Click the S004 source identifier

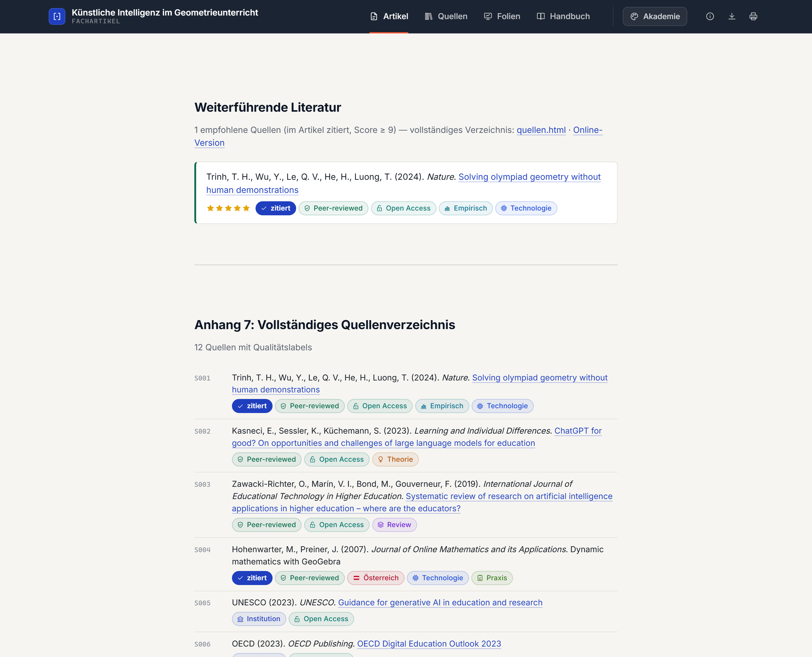[202, 550]
